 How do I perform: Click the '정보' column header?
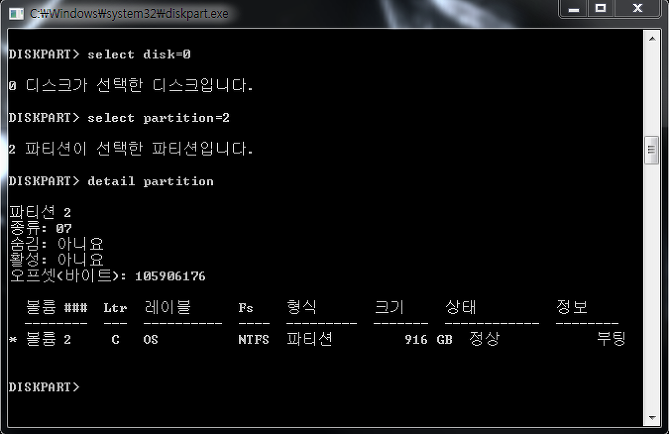point(572,307)
